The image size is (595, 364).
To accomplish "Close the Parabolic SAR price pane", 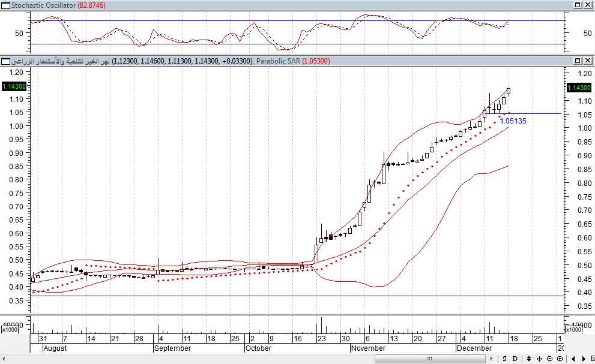I will [587, 61].
